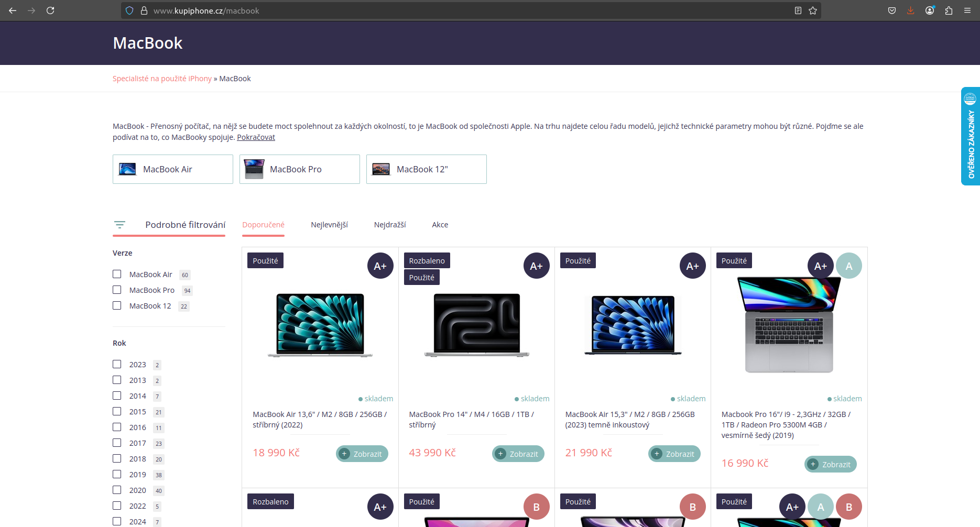
Task: Open the Pocket save icon
Action: [892, 10]
